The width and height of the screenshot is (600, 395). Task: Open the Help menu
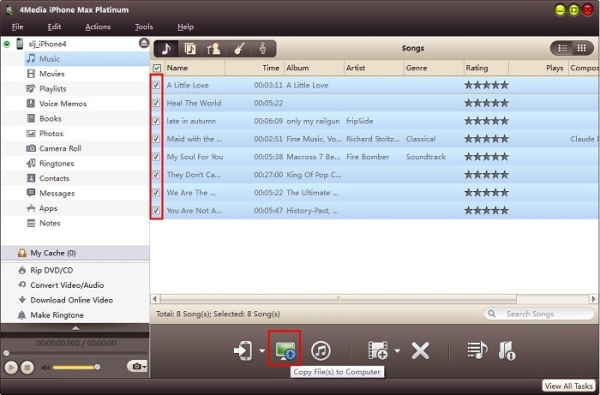pos(186,27)
